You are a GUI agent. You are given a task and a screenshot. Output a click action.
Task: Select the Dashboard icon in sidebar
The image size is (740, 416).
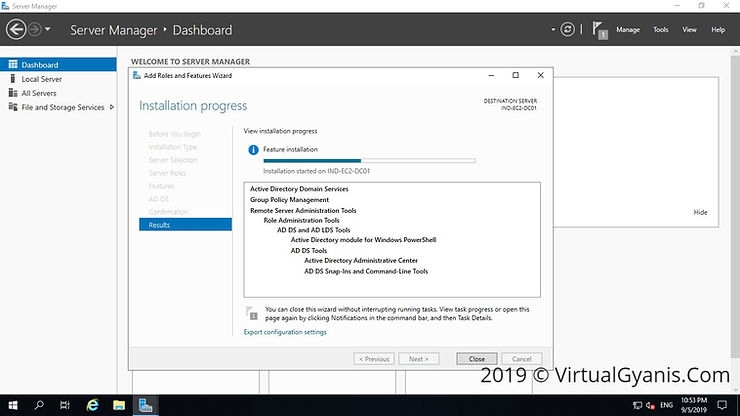click(x=13, y=65)
